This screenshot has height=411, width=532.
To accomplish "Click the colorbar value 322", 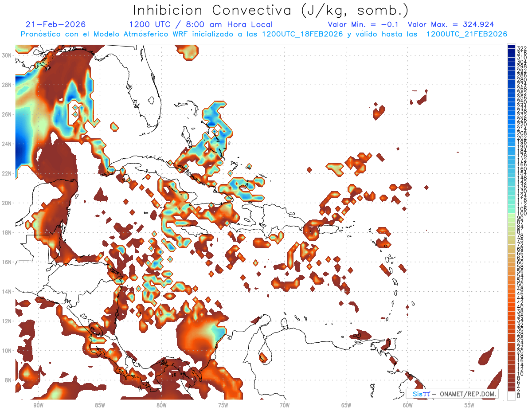I will [x=522, y=48].
